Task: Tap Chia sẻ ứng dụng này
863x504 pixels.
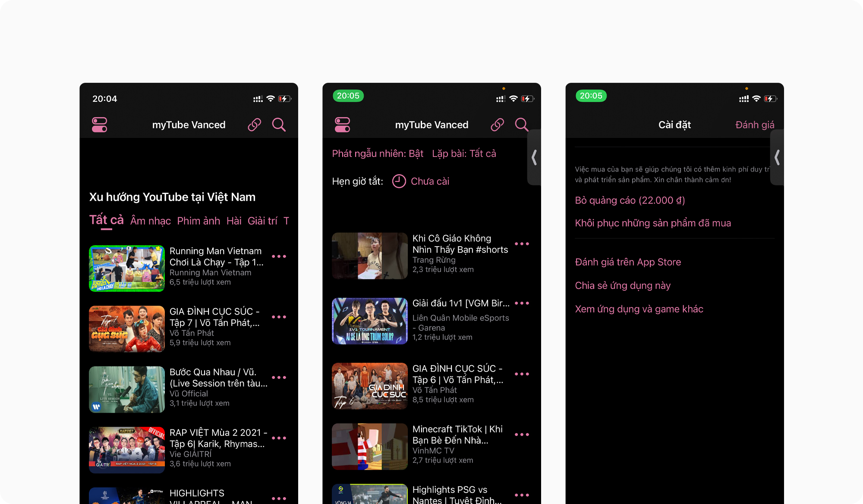Action: (623, 286)
